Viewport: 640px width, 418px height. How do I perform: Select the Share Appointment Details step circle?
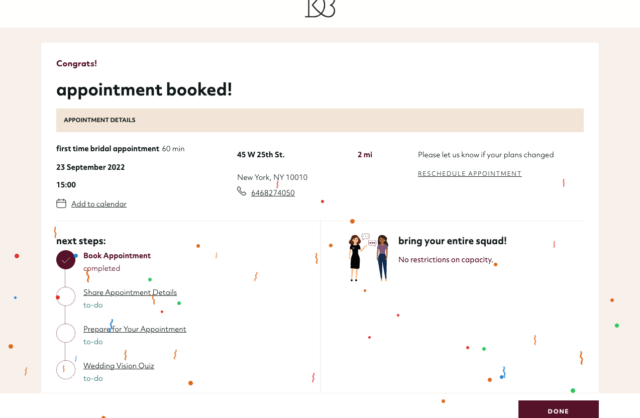(x=66, y=296)
